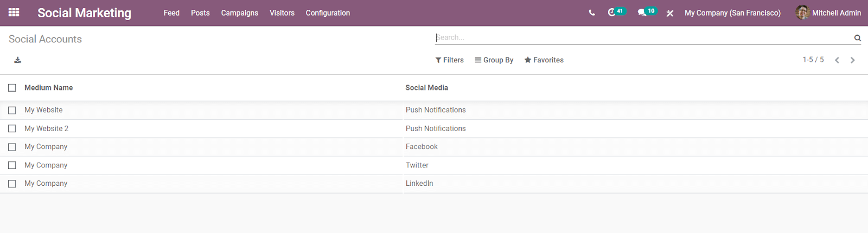Open the Group By dropdown

[x=494, y=60]
